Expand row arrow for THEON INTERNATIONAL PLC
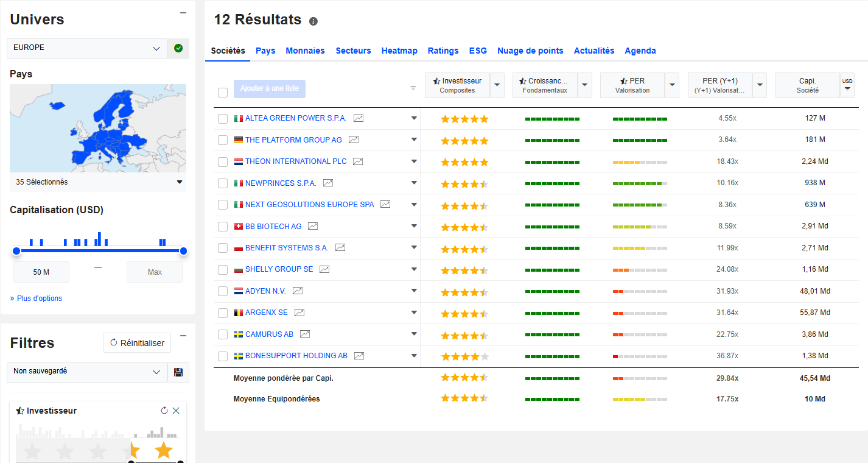Screen dimensions: 868x463 click(x=414, y=161)
